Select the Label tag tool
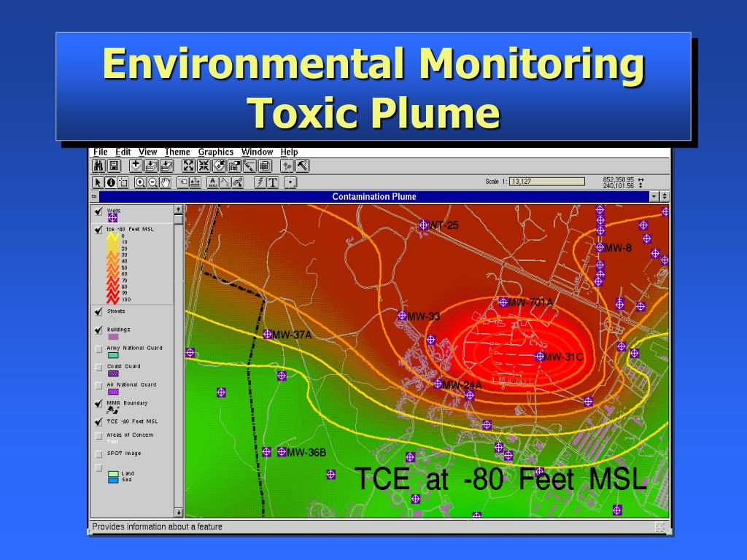Screen dimensions: 747x560 [x=182, y=182]
